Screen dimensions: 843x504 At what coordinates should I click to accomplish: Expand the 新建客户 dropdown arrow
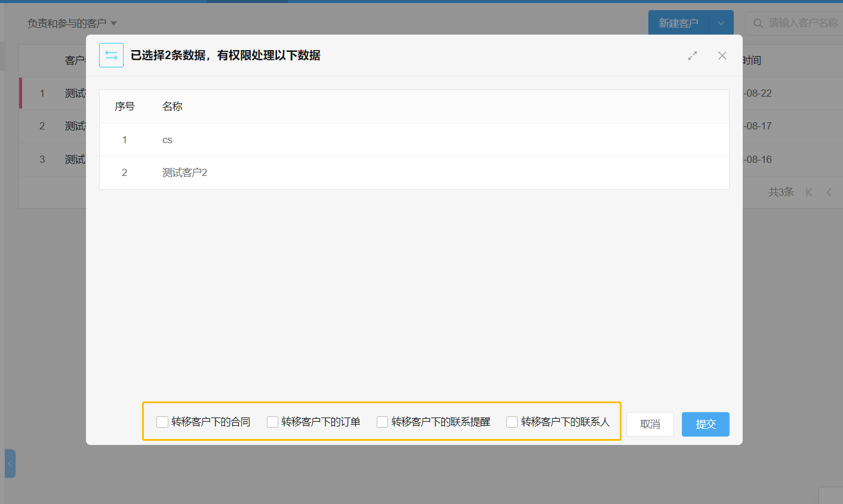(721, 23)
